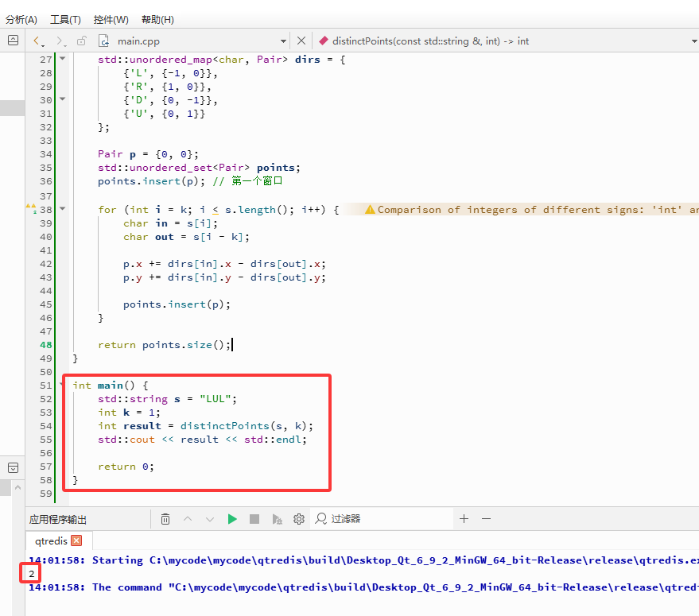Click 'The command' exit output line

[x=363, y=587]
